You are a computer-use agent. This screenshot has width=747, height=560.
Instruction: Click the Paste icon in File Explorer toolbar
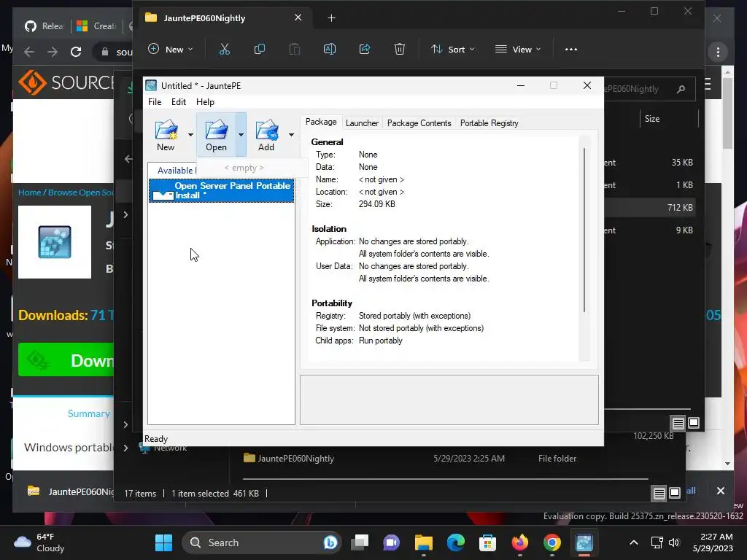pos(295,49)
